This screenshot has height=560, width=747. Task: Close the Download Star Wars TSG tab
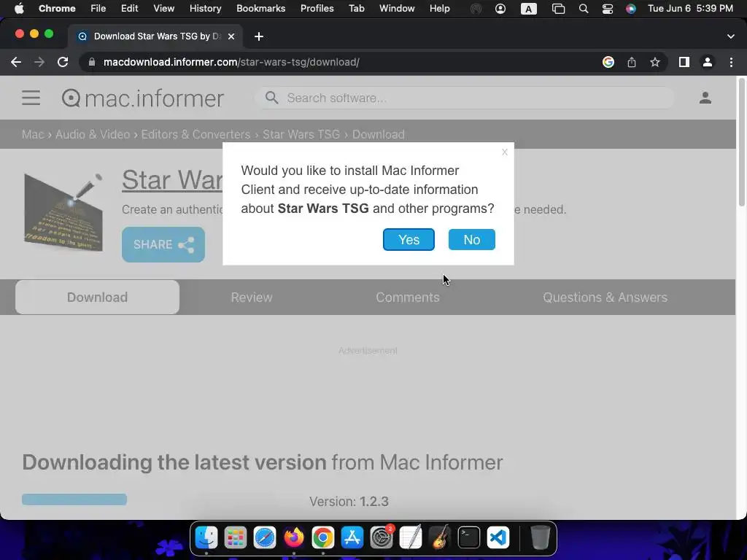click(231, 36)
